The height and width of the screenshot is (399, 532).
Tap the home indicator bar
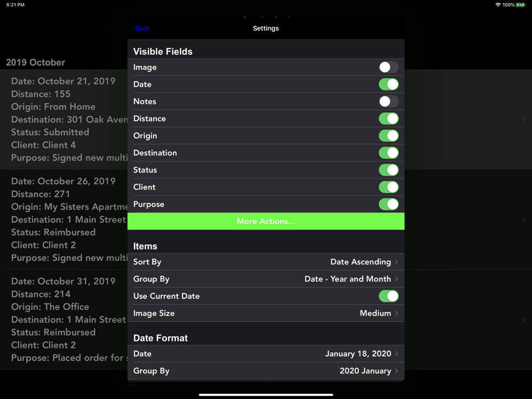click(x=265, y=395)
